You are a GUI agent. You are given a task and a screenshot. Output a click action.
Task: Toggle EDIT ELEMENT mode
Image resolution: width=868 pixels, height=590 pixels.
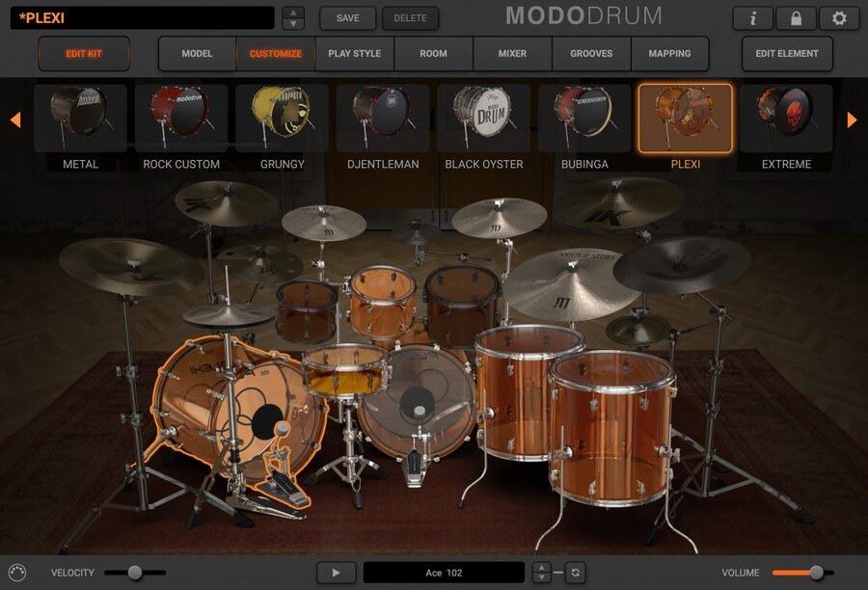click(x=786, y=54)
